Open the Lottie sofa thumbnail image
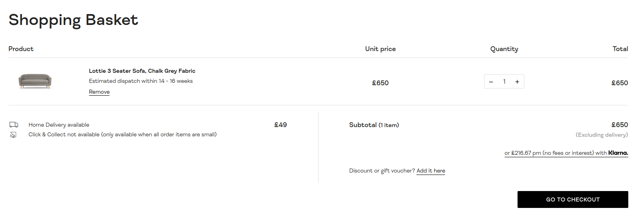 [x=35, y=81]
